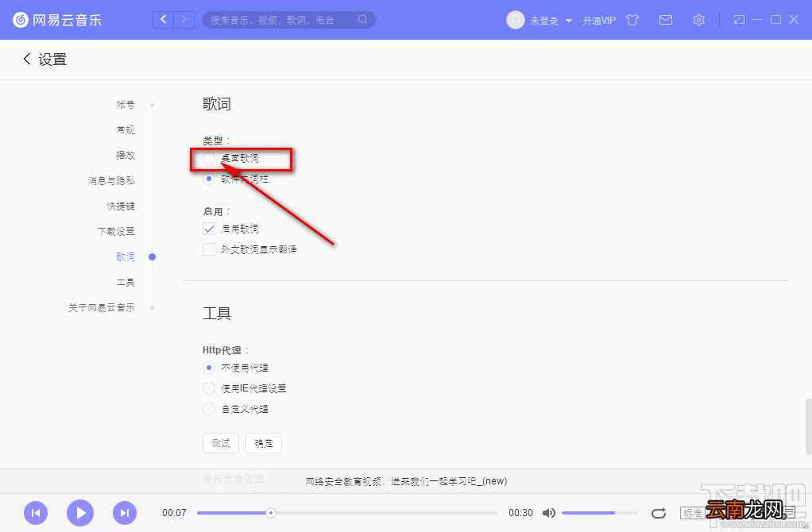Play the previous track
Image resolution: width=812 pixels, height=532 pixels.
[36, 513]
